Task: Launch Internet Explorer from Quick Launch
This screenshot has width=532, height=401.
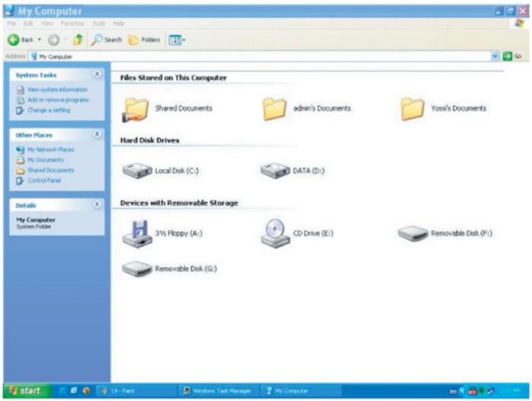Action: tap(62, 391)
